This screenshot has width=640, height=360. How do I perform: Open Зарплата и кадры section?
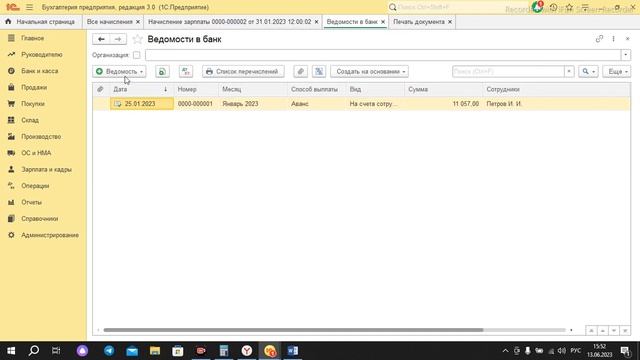point(46,169)
